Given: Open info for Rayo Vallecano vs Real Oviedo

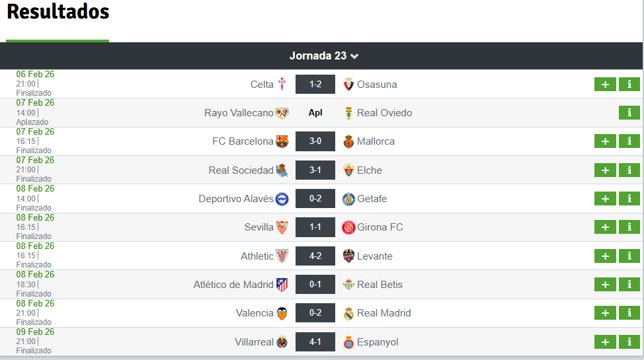Looking at the screenshot, I should (x=629, y=113).
